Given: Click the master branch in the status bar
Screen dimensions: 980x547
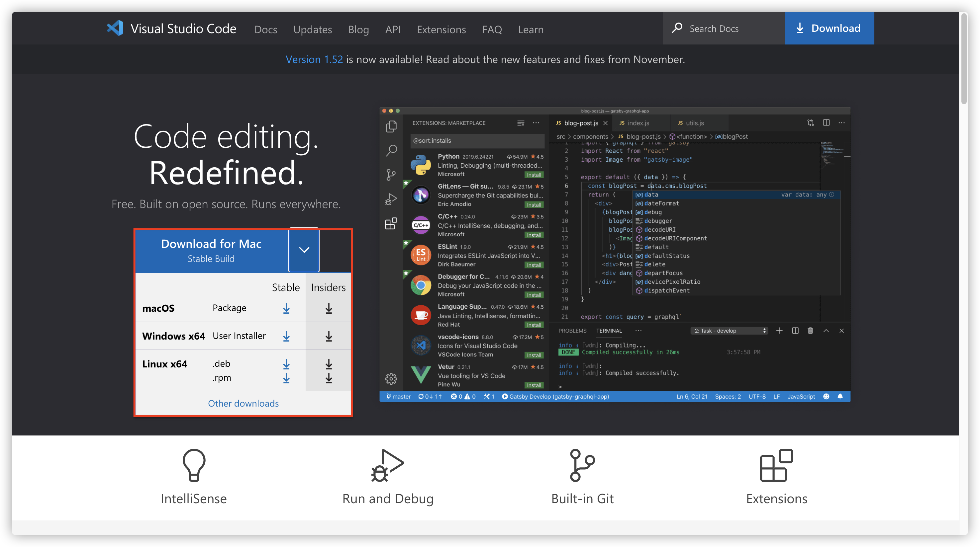Looking at the screenshot, I should 398,396.
